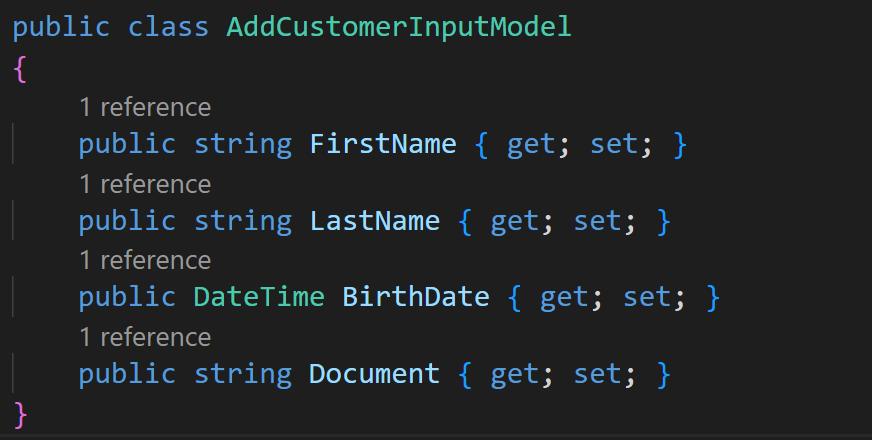The height and width of the screenshot is (440, 872).
Task: Open the reference link above LastName
Action: click(x=145, y=184)
